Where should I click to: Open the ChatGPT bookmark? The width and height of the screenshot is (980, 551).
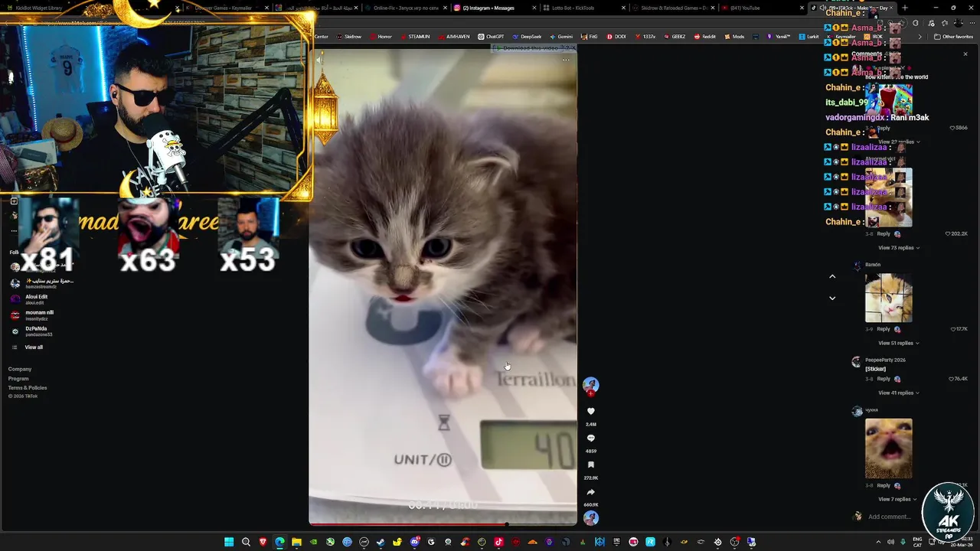tap(491, 37)
